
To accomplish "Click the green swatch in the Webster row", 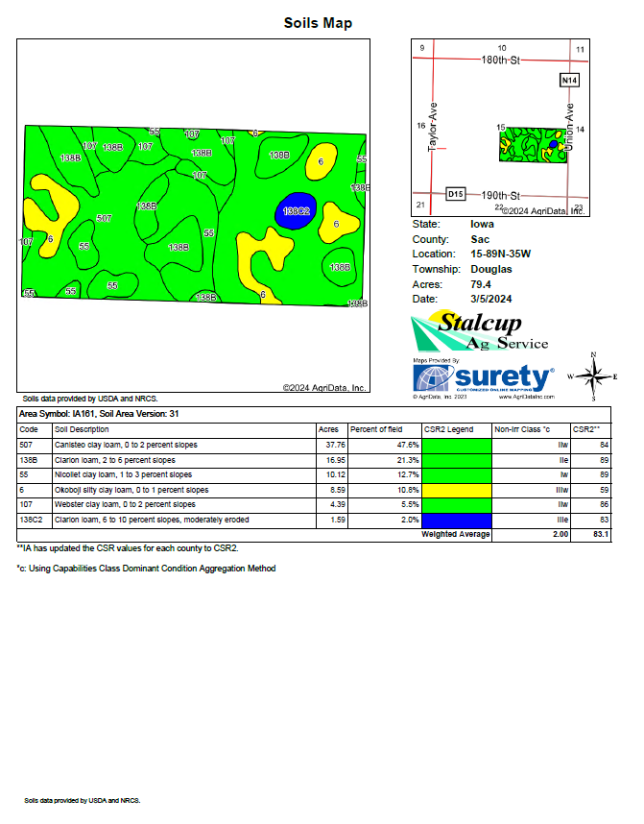I will point(457,505).
